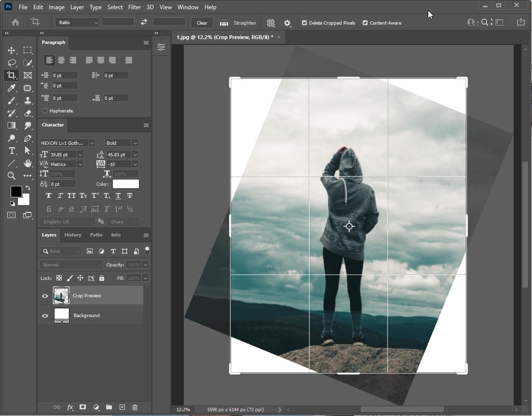Select the Crop tool in toolbox
The width and height of the screenshot is (532, 416).
point(11,75)
